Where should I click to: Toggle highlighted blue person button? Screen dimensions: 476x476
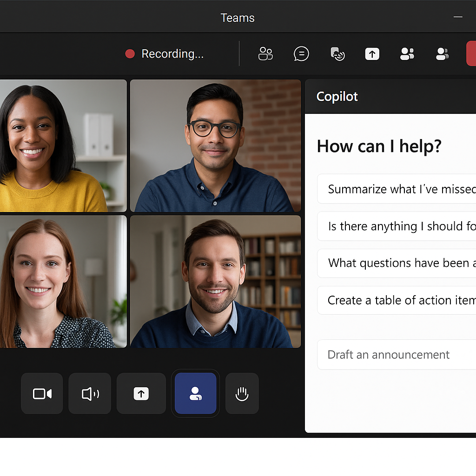(x=196, y=393)
